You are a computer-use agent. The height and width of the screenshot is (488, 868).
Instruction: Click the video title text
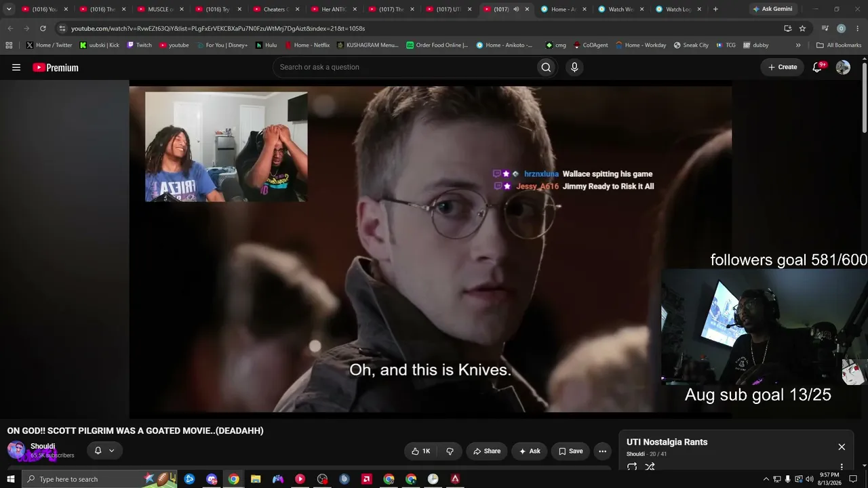(135, 430)
